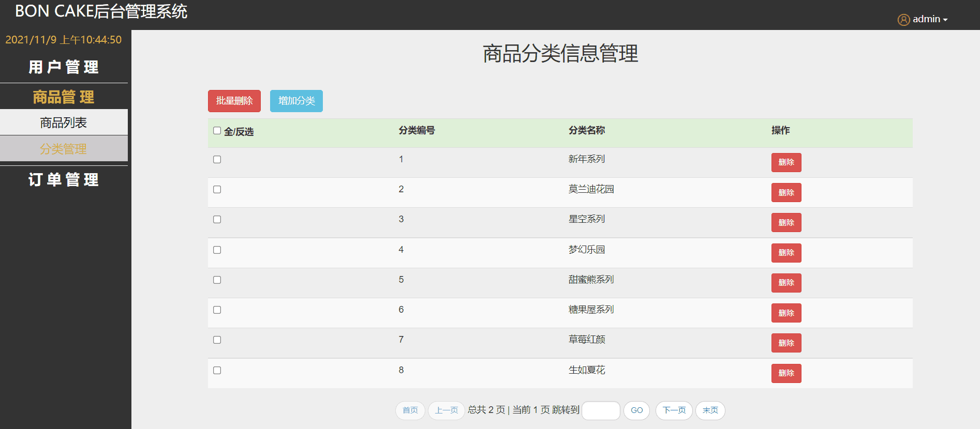Delete the 草莓红颜 category
This screenshot has width=980, height=429.
click(x=786, y=343)
